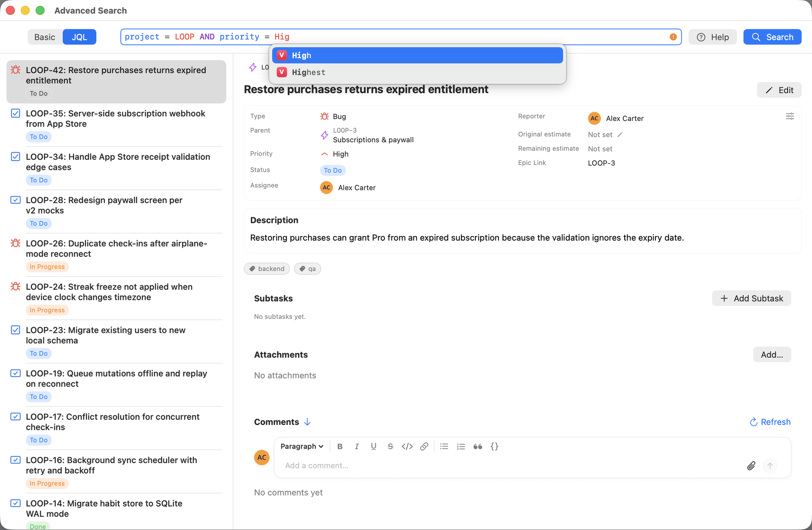Refresh the comments

(770, 422)
